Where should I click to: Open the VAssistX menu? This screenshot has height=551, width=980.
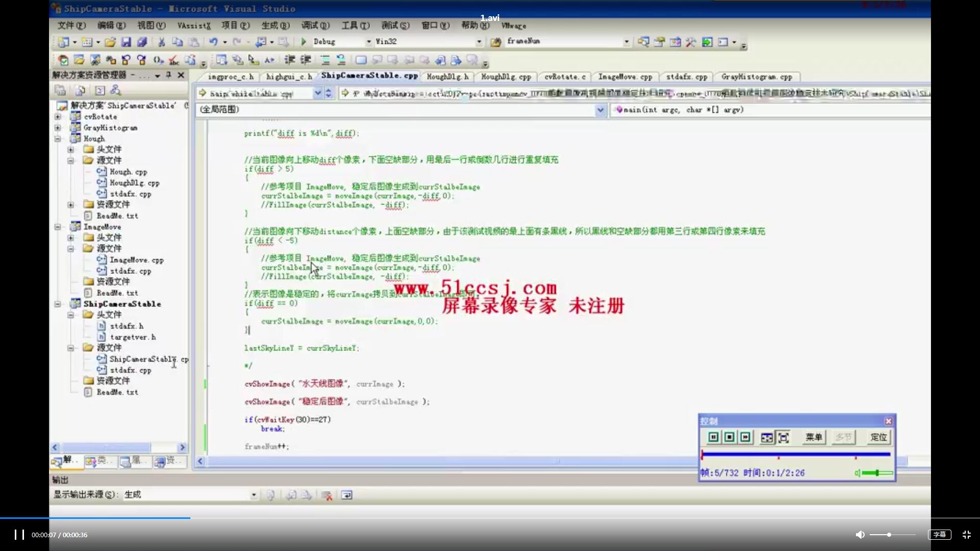point(194,26)
